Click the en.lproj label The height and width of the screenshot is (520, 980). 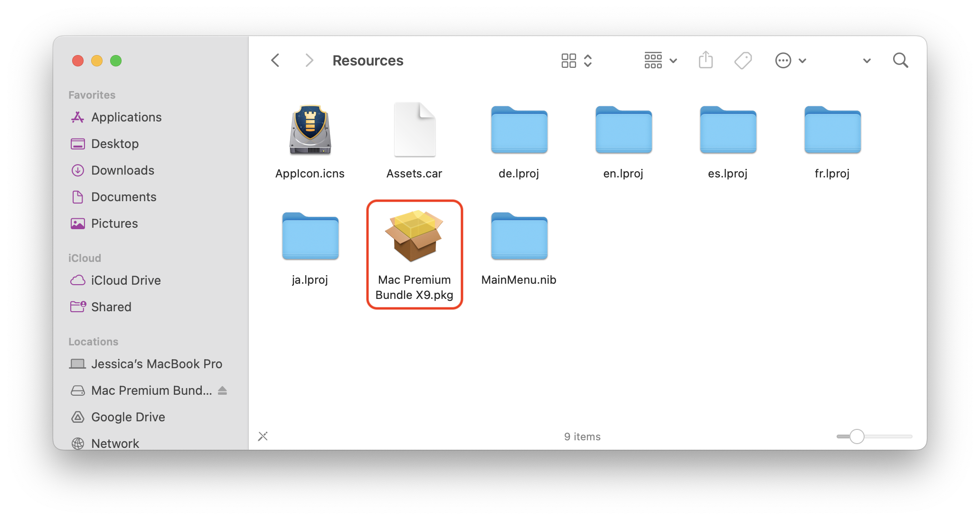pyautogui.click(x=623, y=174)
